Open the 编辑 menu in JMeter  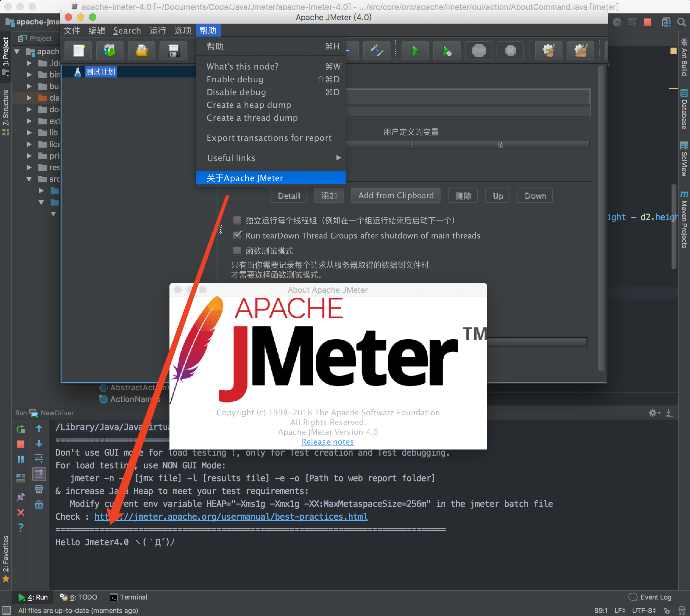(x=97, y=30)
